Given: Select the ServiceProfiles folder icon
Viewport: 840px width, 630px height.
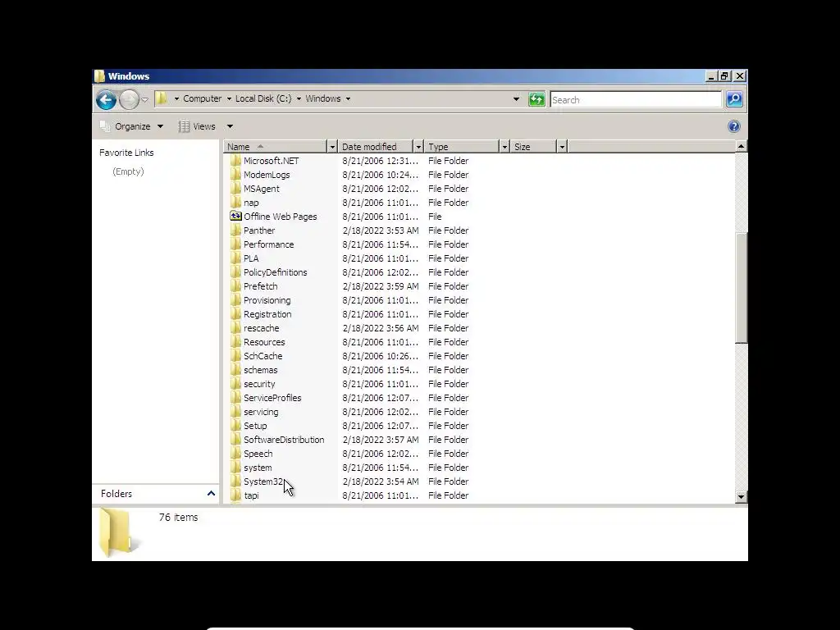Looking at the screenshot, I should coord(235,398).
